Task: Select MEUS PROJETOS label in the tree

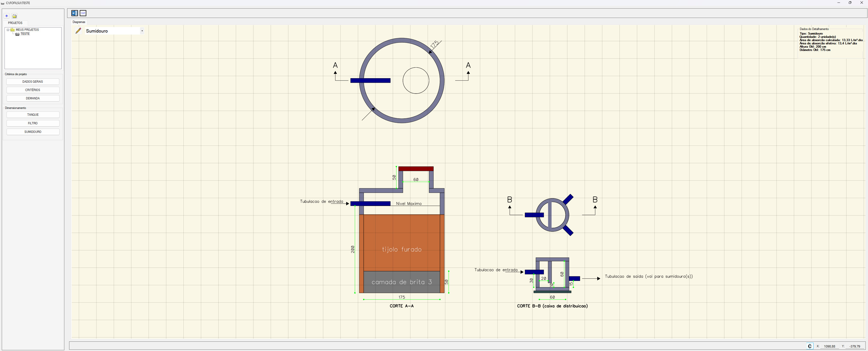Action: coord(27,30)
